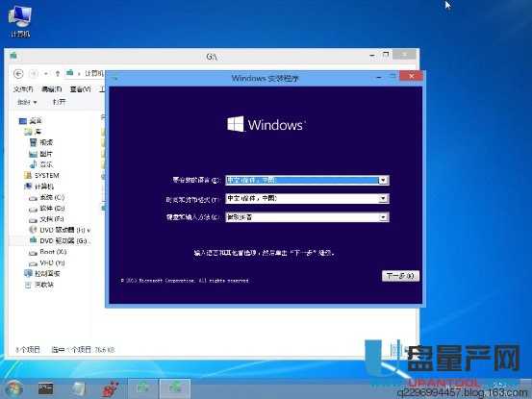532x399 pixels.
Task: Click the desktop icon beside 桌面
Action: click(x=23, y=121)
